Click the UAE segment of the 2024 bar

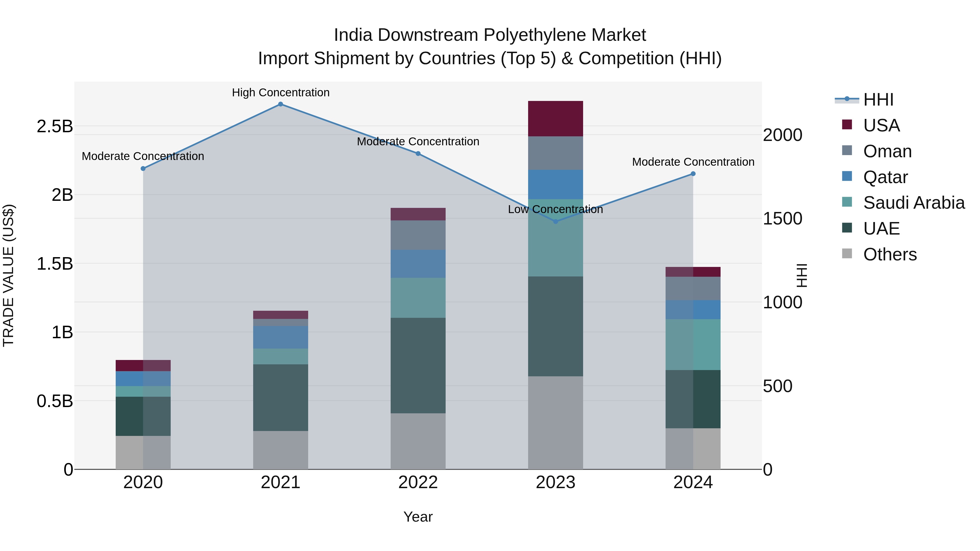(693, 399)
